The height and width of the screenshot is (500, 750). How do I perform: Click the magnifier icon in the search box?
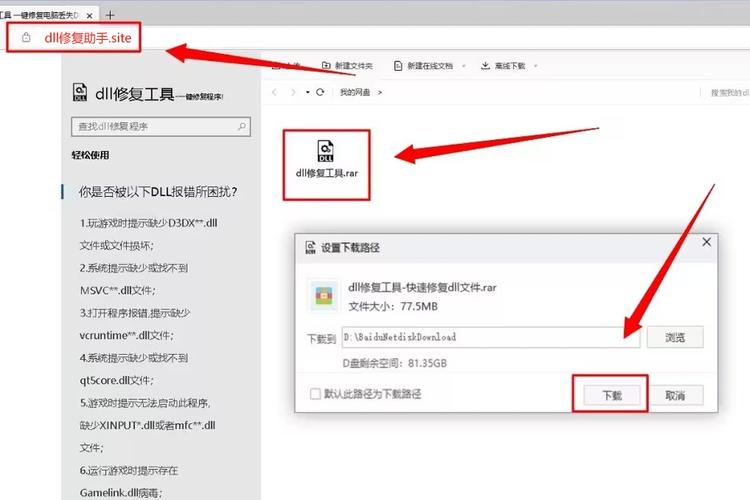(242, 126)
